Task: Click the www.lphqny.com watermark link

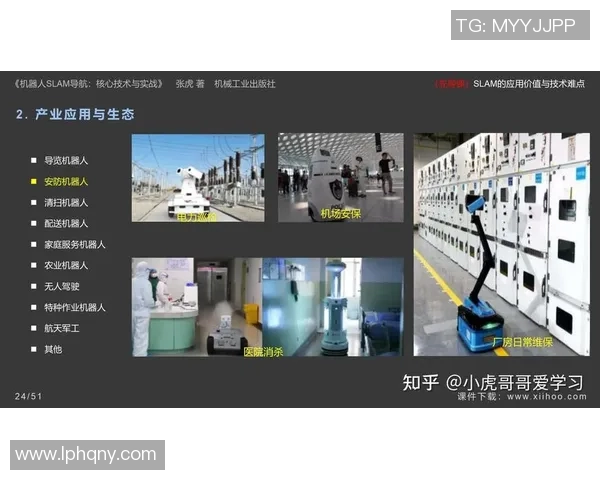Action: pos(86,454)
